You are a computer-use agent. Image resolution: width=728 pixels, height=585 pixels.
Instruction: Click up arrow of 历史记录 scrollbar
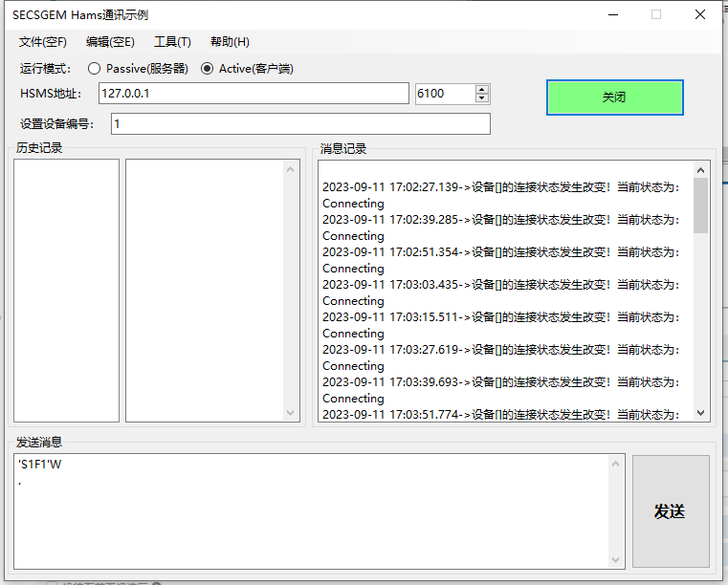[x=291, y=169]
